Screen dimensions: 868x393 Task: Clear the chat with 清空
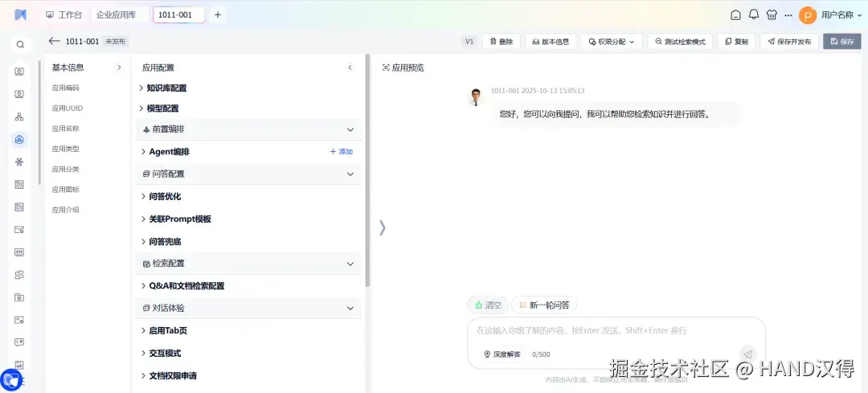(x=488, y=305)
